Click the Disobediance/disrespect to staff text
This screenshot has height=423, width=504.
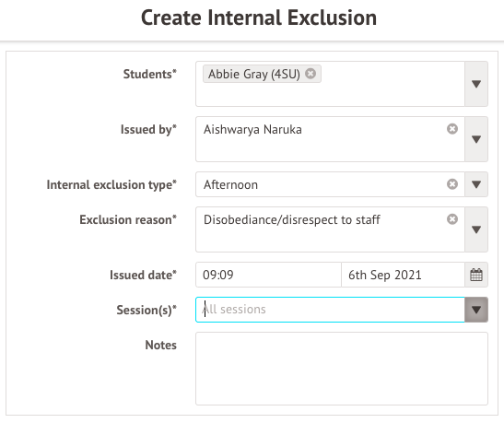(x=292, y=220)
